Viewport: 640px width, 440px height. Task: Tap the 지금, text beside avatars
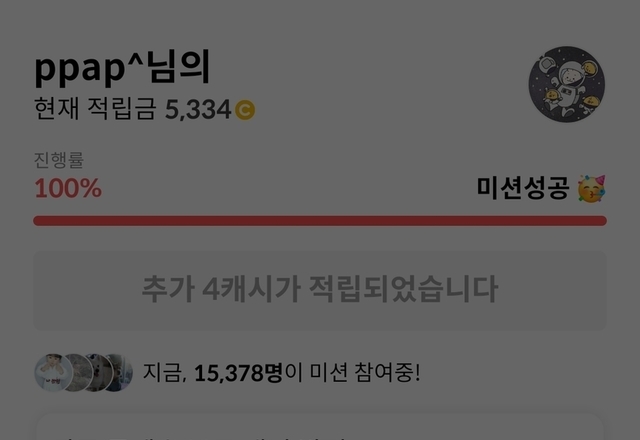point(164,373)
